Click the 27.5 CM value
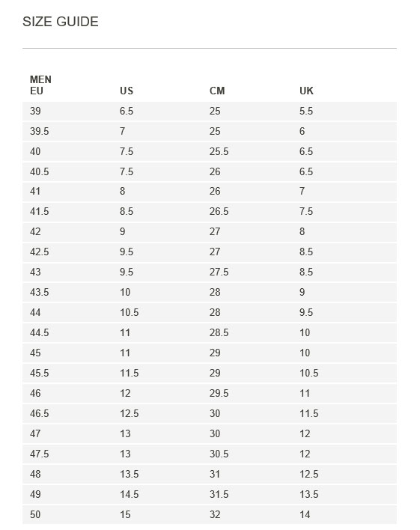The height and width of the screenshot is (530, 420). tap(219, 272)
